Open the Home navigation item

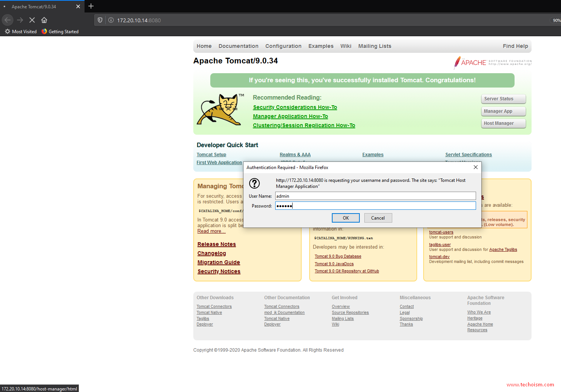(x=204, y=46)
